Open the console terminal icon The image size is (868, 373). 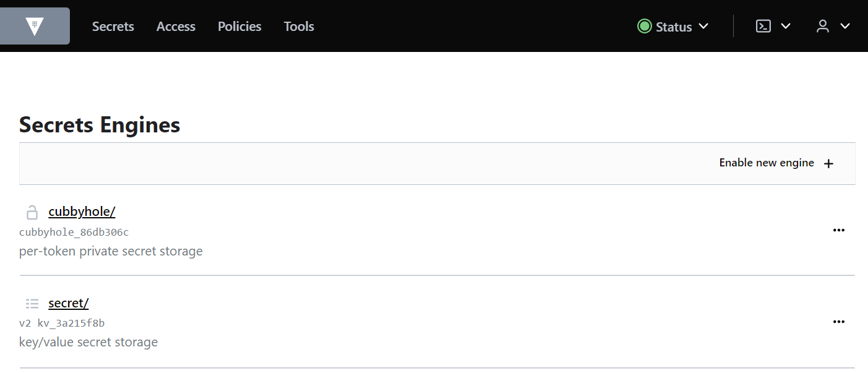(x=763, y=26)
